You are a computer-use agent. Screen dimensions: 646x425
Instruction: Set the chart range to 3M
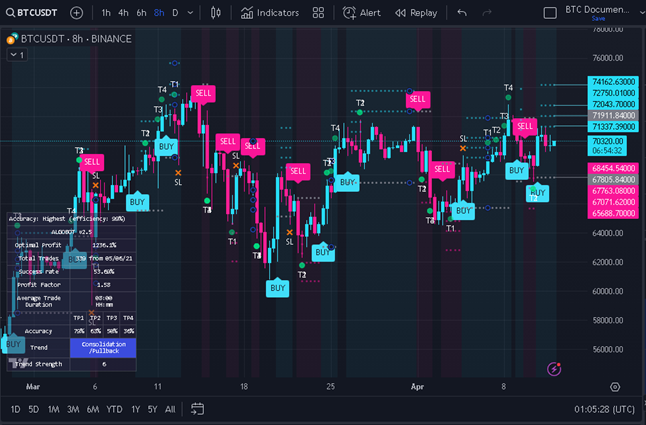[x=73, y=409]
